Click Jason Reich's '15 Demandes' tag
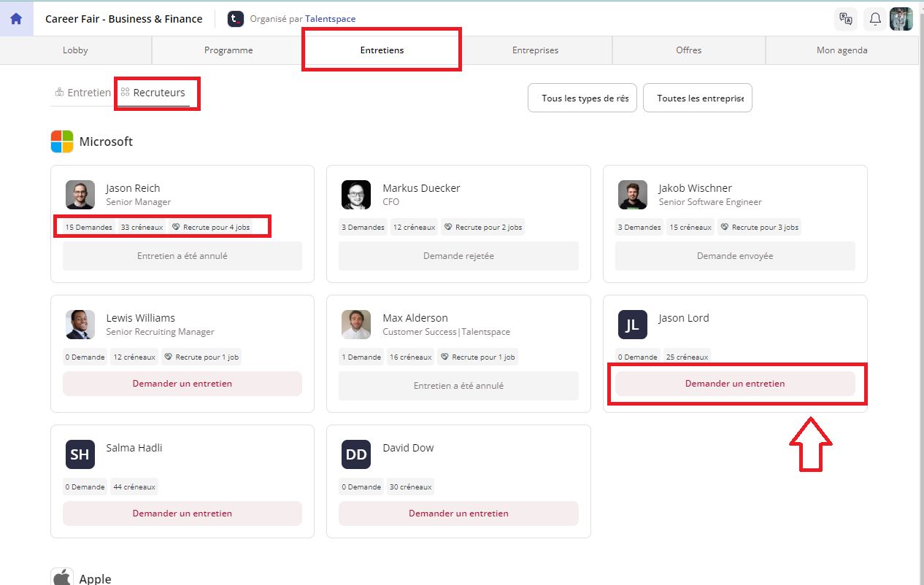Image resolution: width=924 pixels, height=585 pixels. 89,227
